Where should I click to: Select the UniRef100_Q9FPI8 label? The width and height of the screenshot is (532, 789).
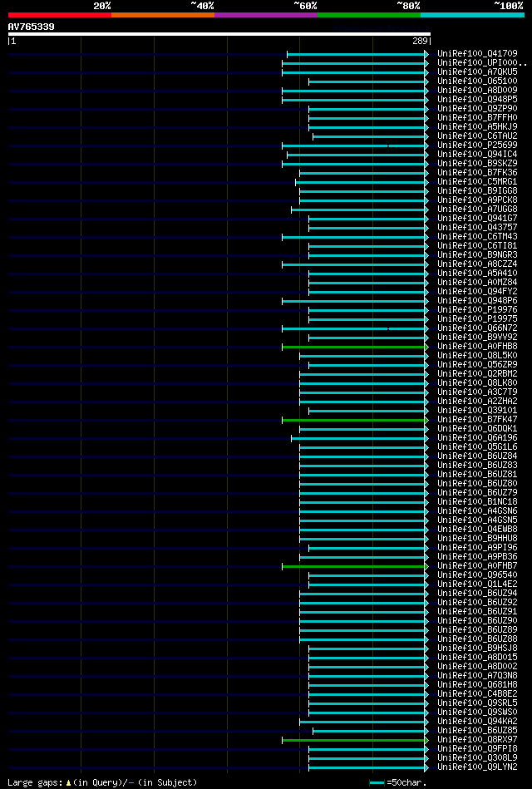477,749
